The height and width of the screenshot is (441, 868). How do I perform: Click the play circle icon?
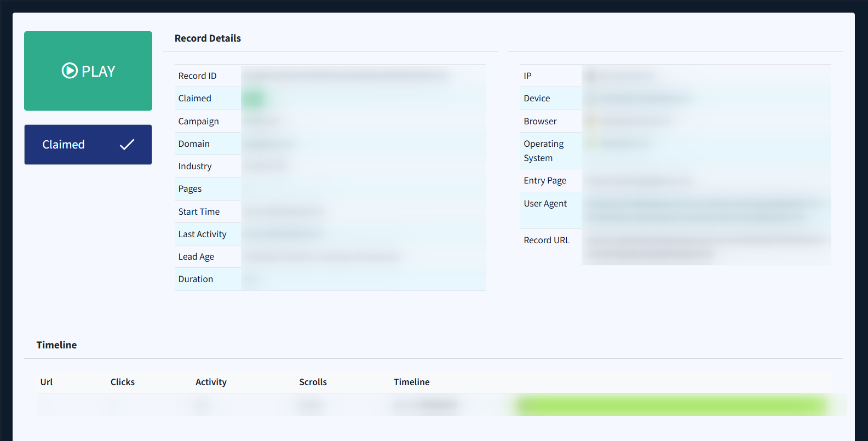[70, 71]
